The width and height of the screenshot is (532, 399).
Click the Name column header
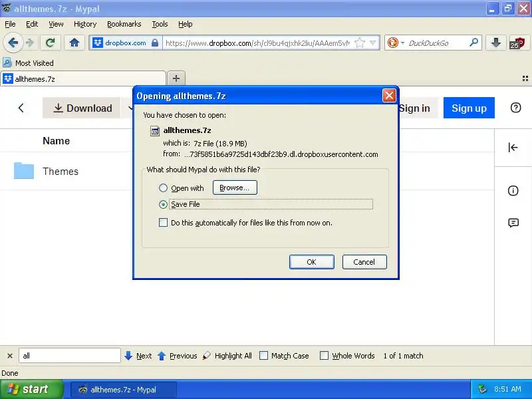(56, 141)
